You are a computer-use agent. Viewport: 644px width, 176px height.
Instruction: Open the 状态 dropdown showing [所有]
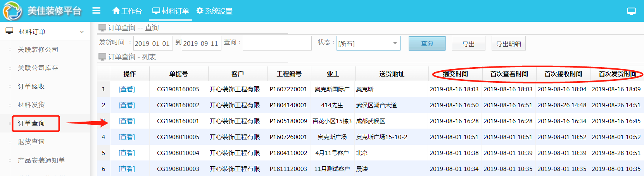coord(368,44)
